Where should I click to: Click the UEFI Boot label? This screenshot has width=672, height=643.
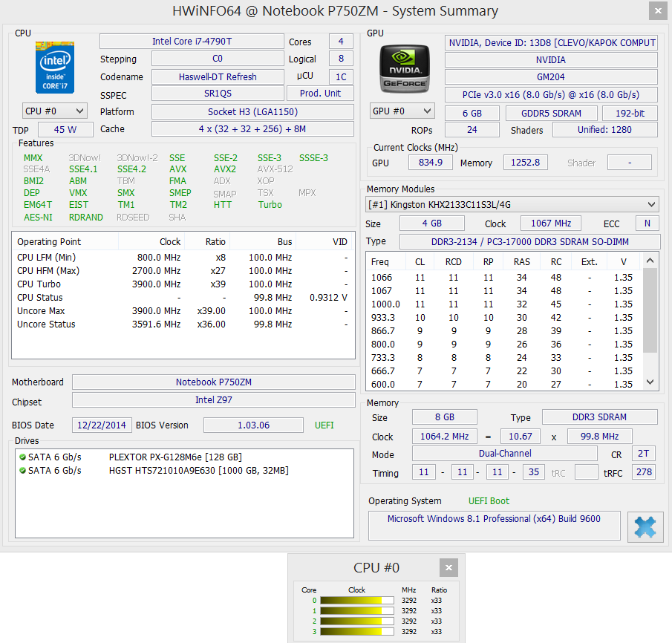489,501
